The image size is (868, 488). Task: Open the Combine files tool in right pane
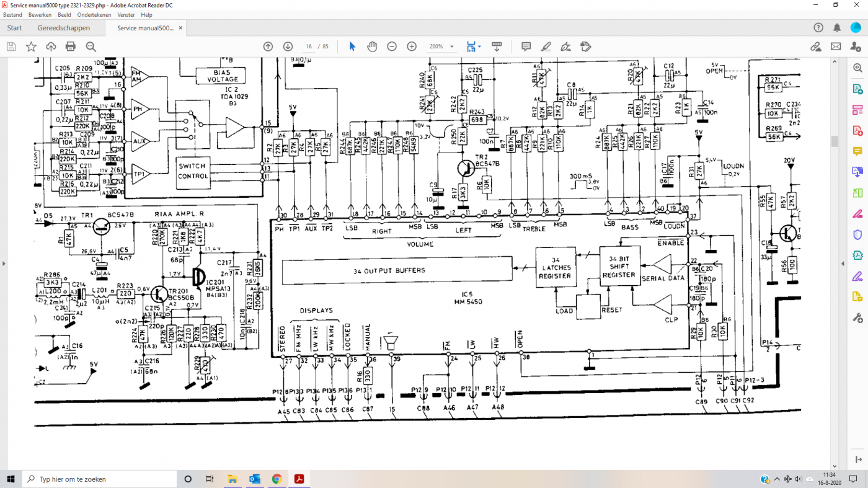click(x=857, y=172)
